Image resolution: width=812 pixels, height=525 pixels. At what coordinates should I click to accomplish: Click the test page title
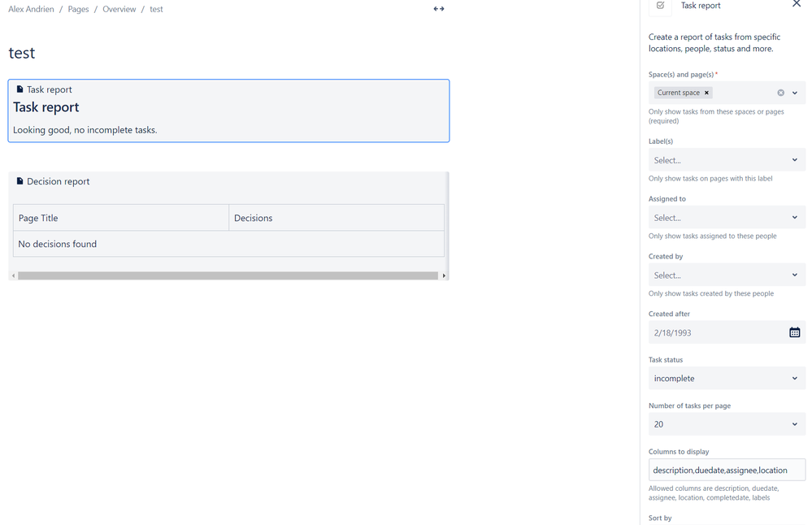(x=22, y=53)
